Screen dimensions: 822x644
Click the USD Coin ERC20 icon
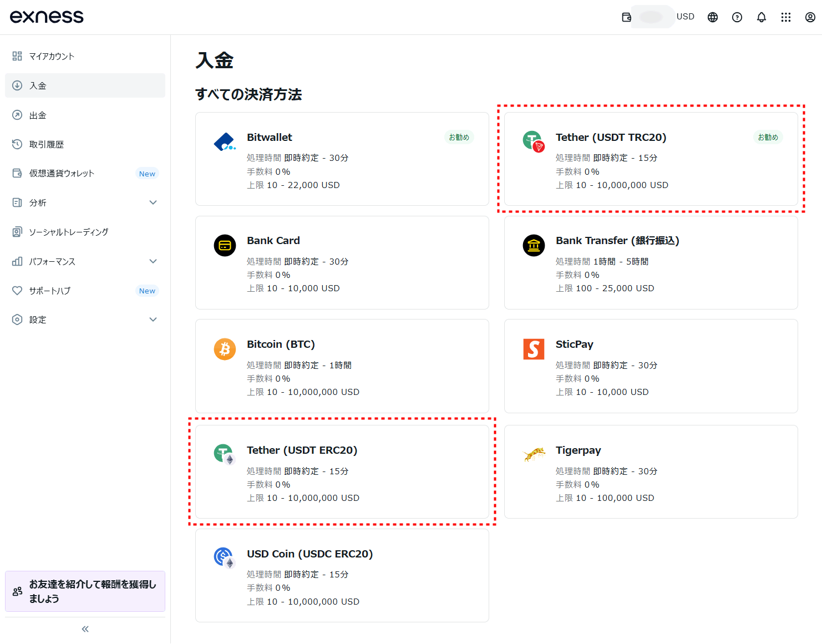[x=225, y=558]
